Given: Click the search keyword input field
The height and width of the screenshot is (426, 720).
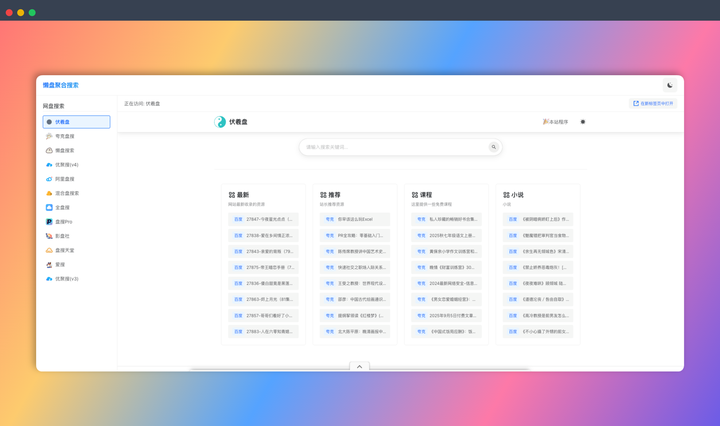Looking at the screenshot, I should 395,147.
